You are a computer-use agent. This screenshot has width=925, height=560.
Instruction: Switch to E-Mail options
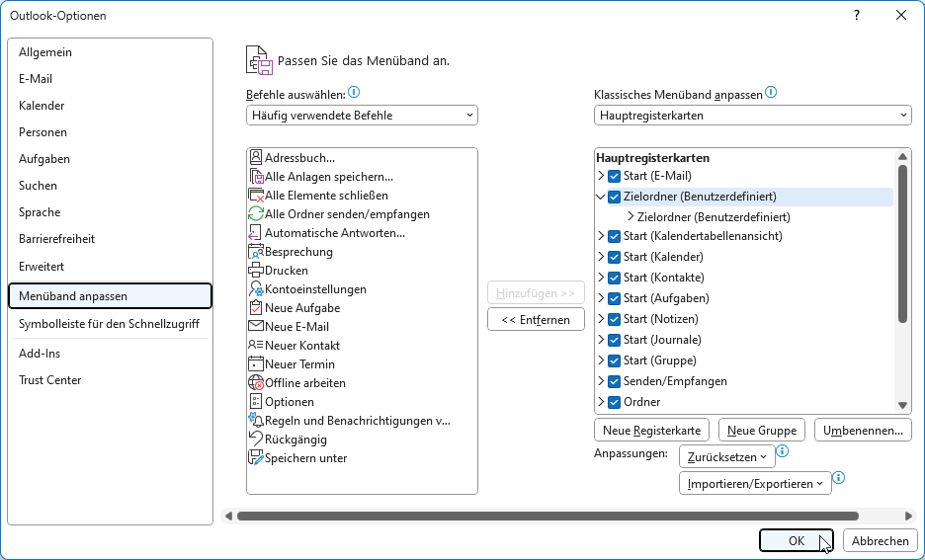coord(110,78)
